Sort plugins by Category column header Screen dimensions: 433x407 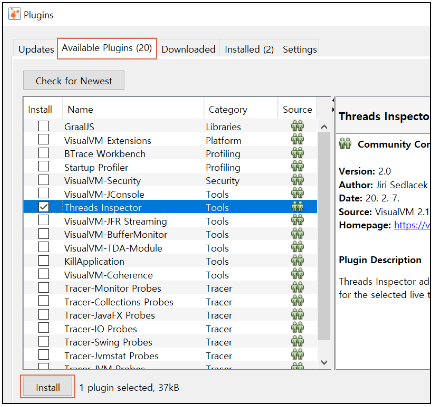tap(241, 109)
